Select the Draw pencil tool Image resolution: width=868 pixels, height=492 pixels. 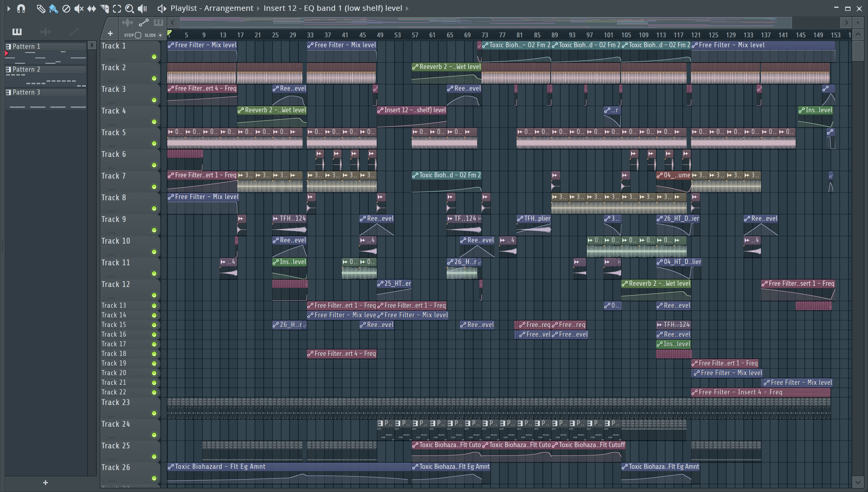tap(41, 8)
